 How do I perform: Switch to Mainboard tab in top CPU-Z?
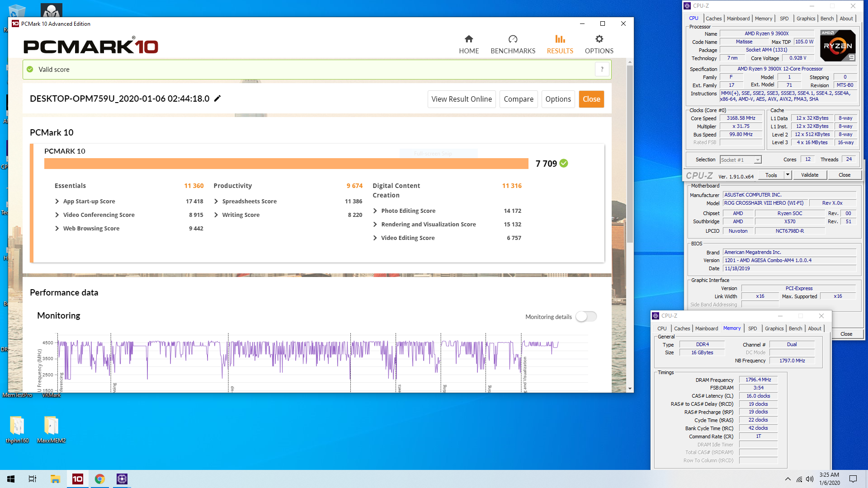click(738, 19)
